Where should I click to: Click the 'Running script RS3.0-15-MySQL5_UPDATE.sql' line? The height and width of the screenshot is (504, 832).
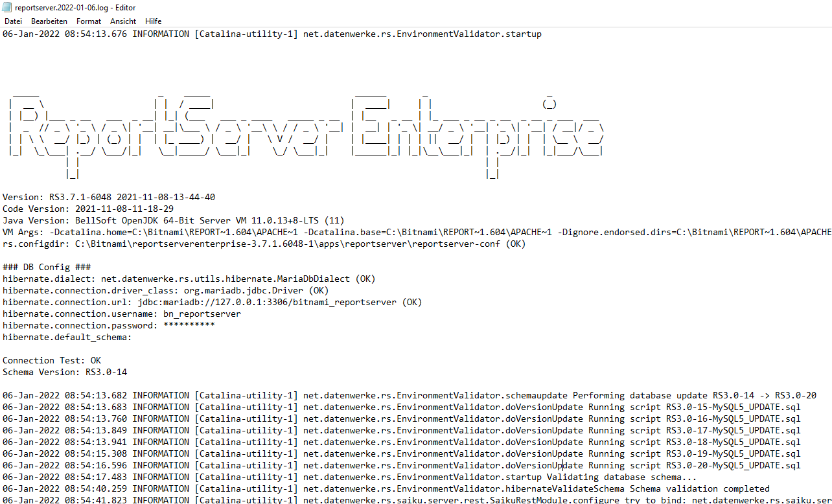[402, 407]
